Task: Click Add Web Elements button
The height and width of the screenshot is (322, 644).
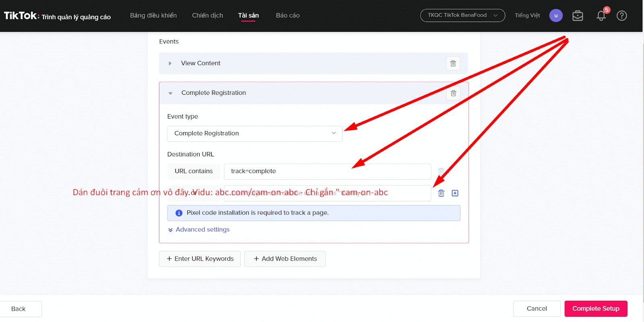Action: click(285, 259)
